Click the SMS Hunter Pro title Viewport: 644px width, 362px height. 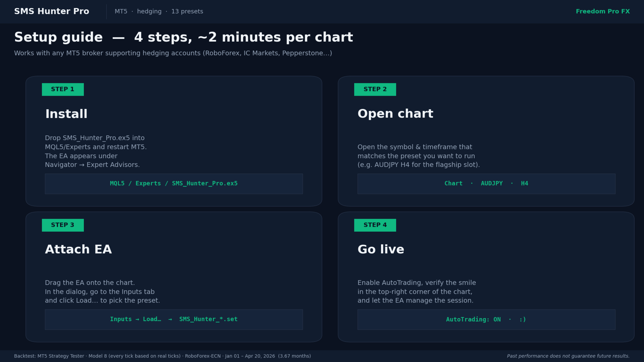click(x=52, y=11)
